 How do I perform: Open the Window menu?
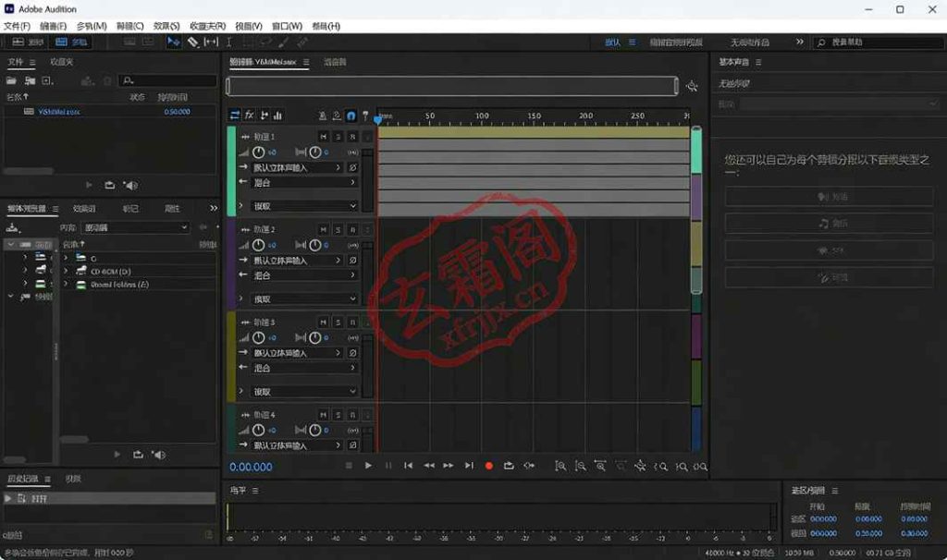pyautogui.click(x=287, y=26)
